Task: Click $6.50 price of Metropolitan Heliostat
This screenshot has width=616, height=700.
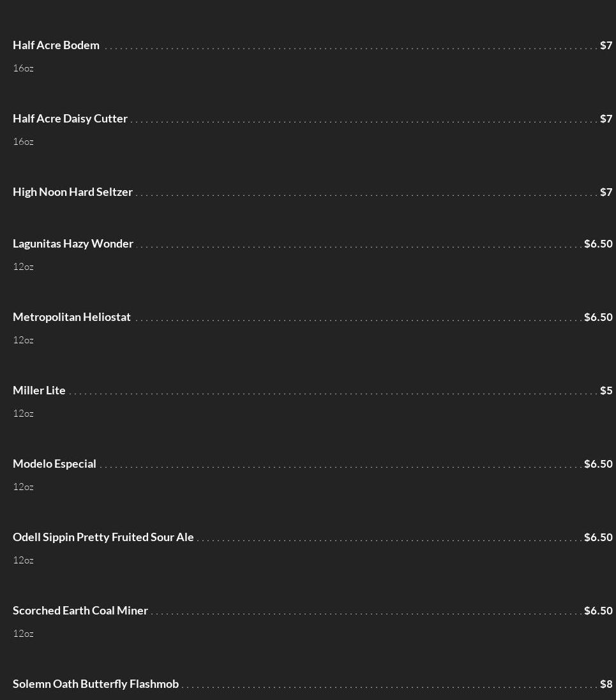Action: (x=598, y=317)
